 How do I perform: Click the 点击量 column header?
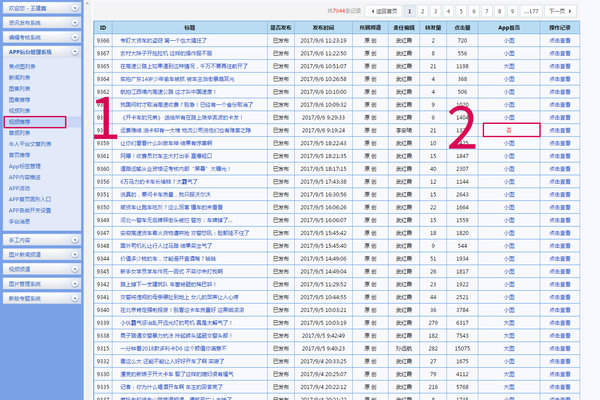click(x=461, y=28)
